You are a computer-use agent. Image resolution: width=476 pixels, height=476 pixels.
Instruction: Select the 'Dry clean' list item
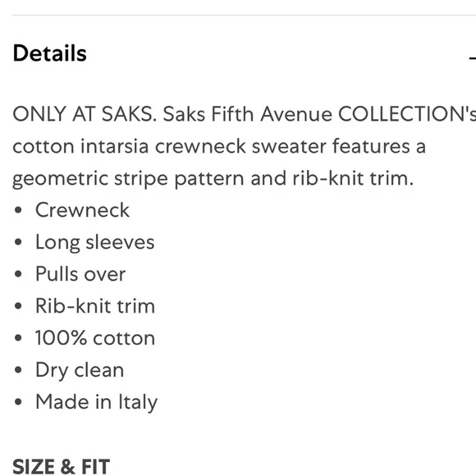click(x=80, y=370)
